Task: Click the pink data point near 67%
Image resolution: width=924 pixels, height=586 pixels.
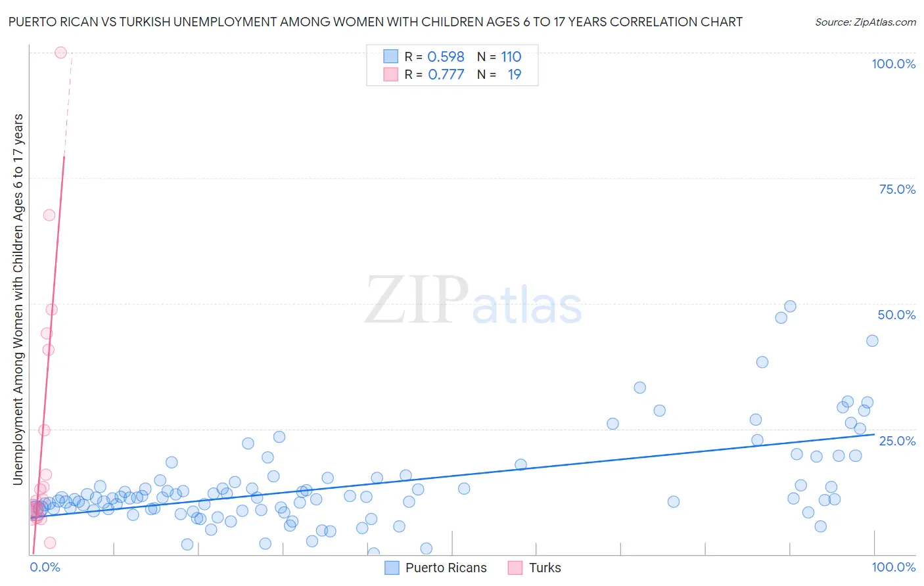Action: [x=49, y=215]
